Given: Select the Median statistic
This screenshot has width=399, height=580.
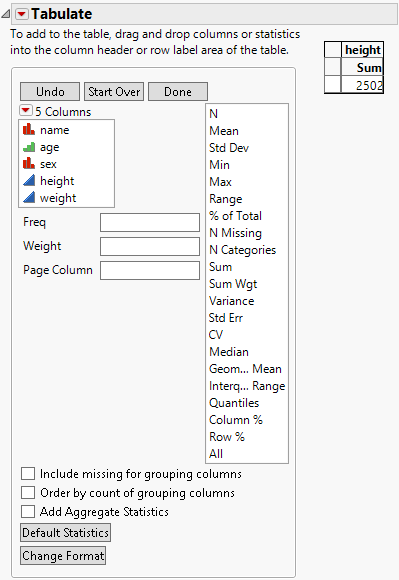Looking at the screenshot, I should tap(229, 352).
